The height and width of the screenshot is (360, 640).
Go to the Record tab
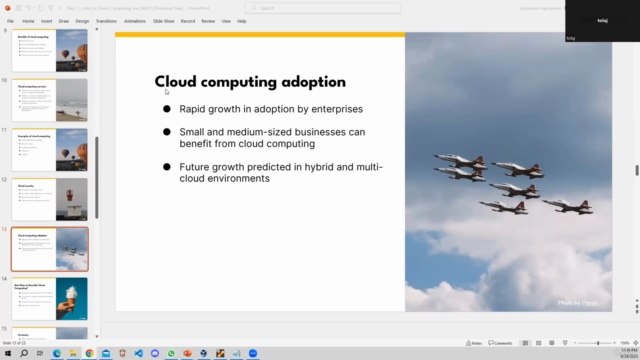pyautogui.click(x=188, y=21)
